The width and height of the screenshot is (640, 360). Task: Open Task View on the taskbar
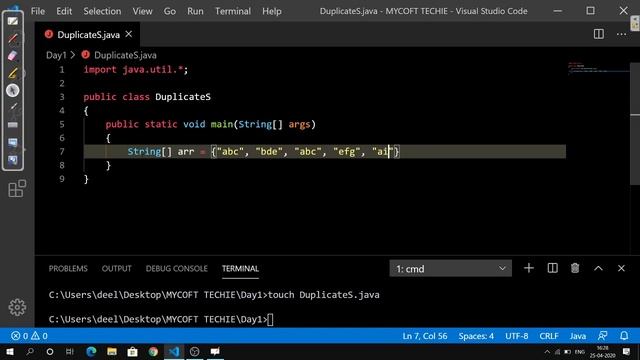point(70,351)
